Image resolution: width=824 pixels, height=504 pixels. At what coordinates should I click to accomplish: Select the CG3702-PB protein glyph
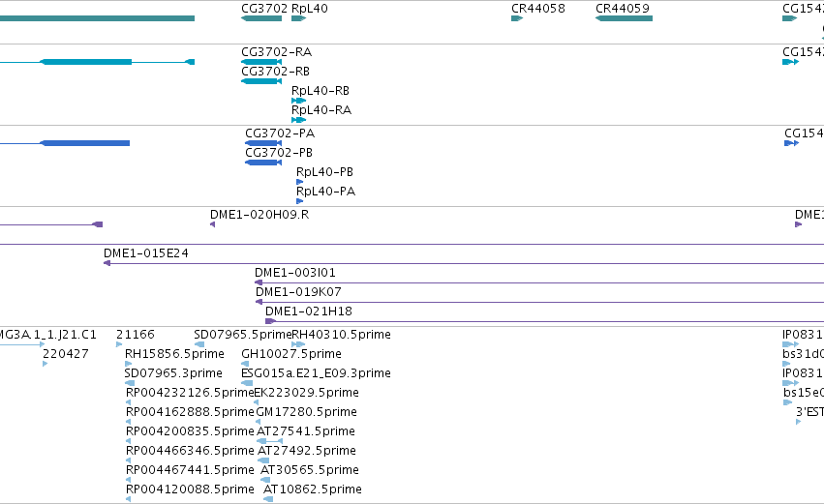pyautogui.click(x=263, y=163)
